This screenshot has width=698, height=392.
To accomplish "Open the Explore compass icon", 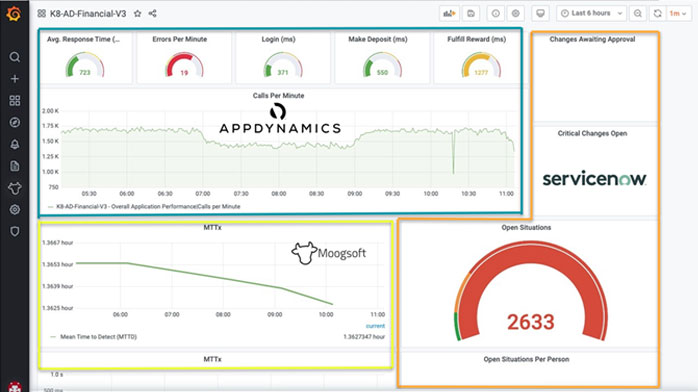I will 15,122.
